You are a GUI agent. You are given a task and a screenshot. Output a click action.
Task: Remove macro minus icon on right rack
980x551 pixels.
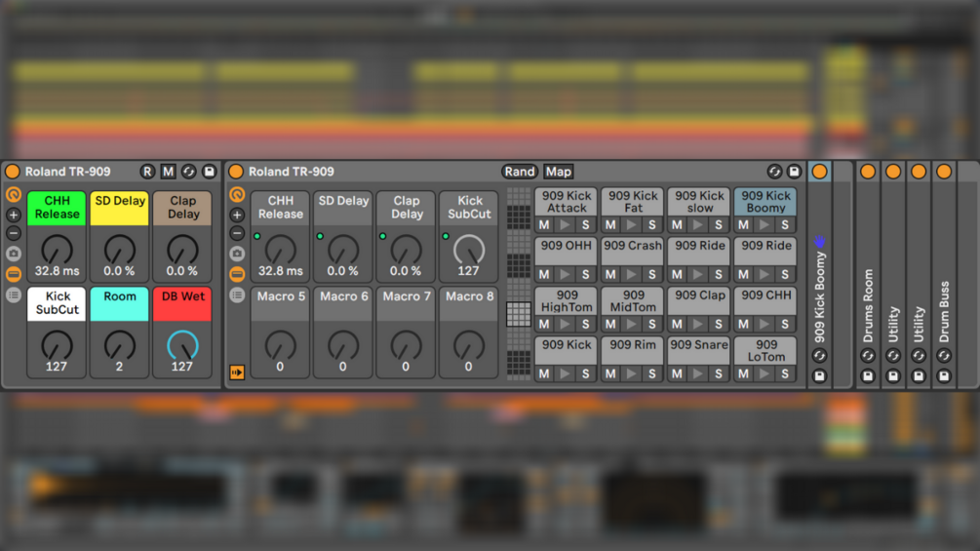coord(237,234)
